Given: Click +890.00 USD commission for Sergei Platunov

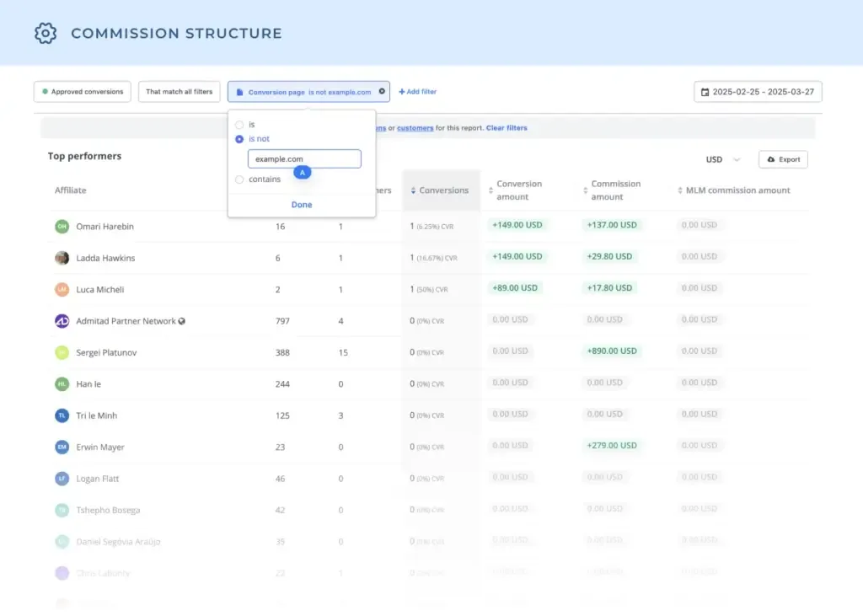Looking at the screenshot, I should 612,351.
